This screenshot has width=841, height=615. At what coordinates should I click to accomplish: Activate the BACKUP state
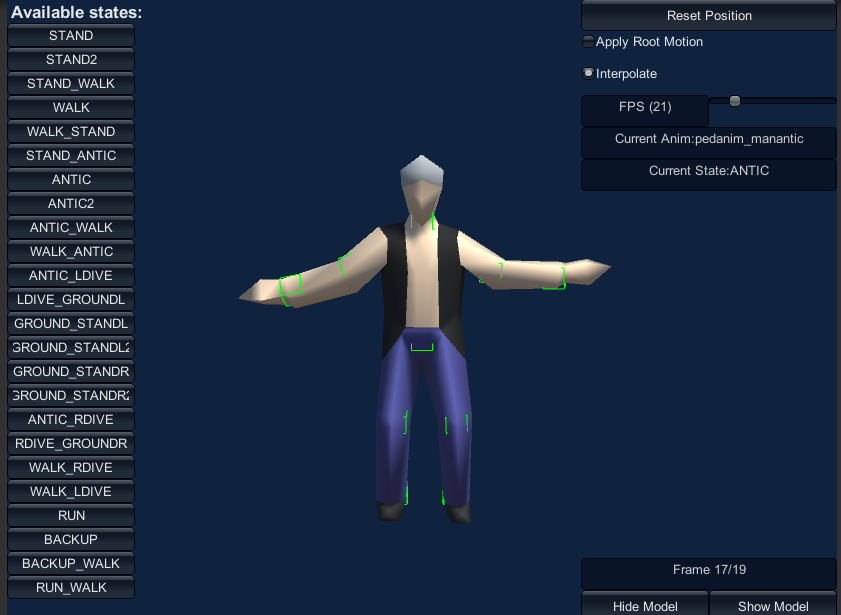pos(71,540)
